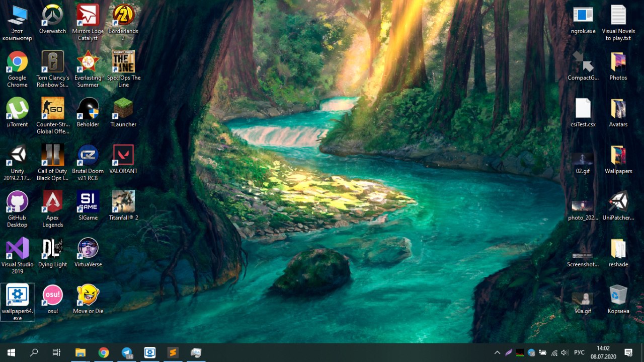This screenshot has height=362, width=644.
Task: Select the Корзина recycle bin
Action: point(618,299)
